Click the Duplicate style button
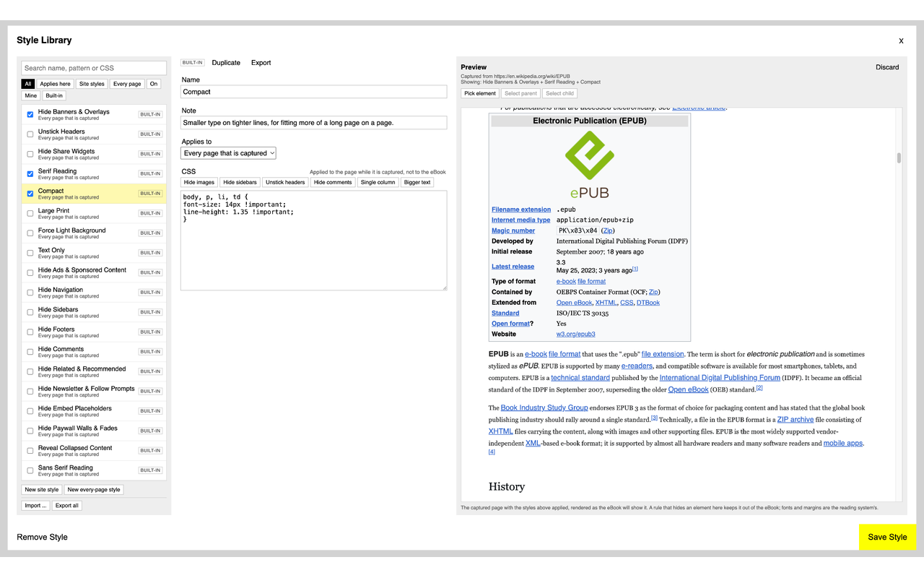The height and width of the screenshot is (578, 924). pos(226,63)
